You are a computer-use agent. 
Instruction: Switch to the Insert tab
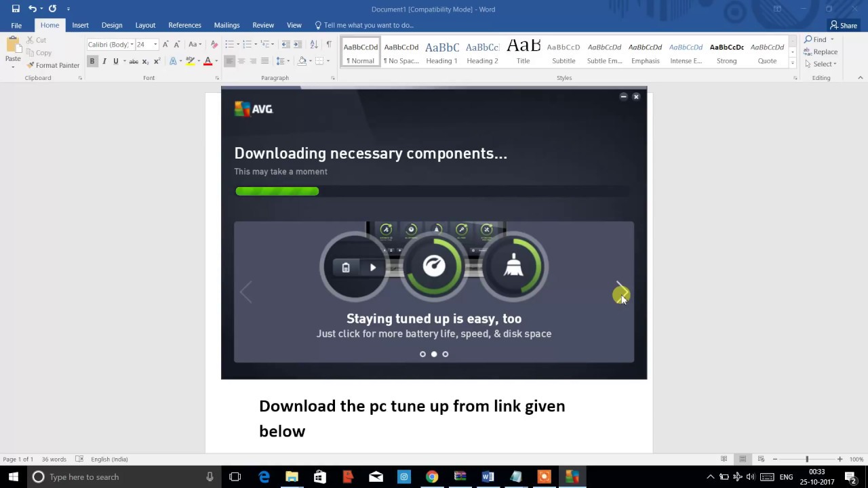coord(80,25)
